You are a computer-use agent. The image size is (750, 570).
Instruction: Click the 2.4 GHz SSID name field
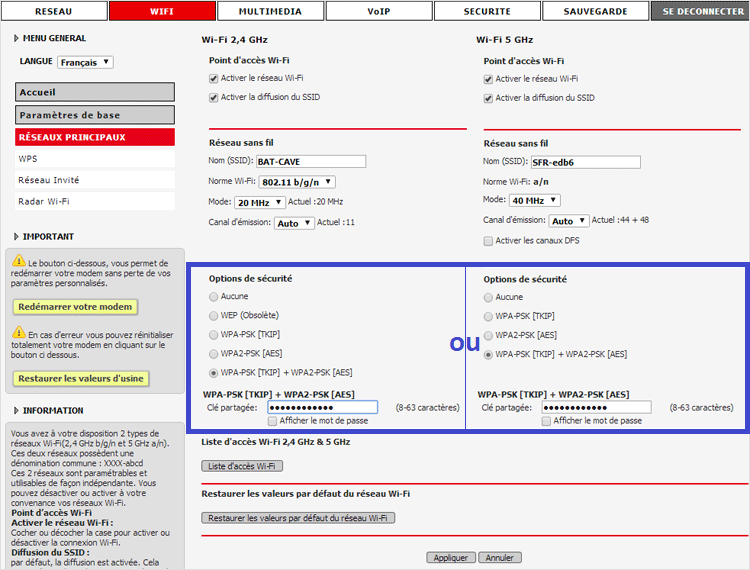(310, 161)
